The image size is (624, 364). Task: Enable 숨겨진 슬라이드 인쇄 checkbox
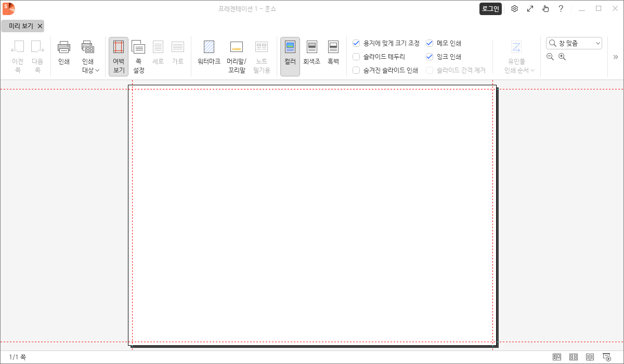click(x=356, y=70)
